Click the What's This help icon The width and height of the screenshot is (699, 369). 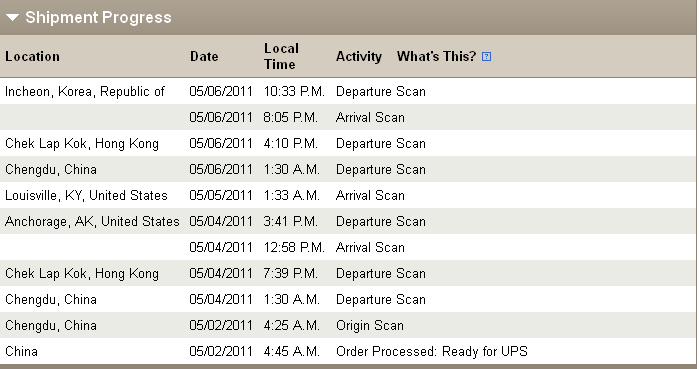(486, 57)
